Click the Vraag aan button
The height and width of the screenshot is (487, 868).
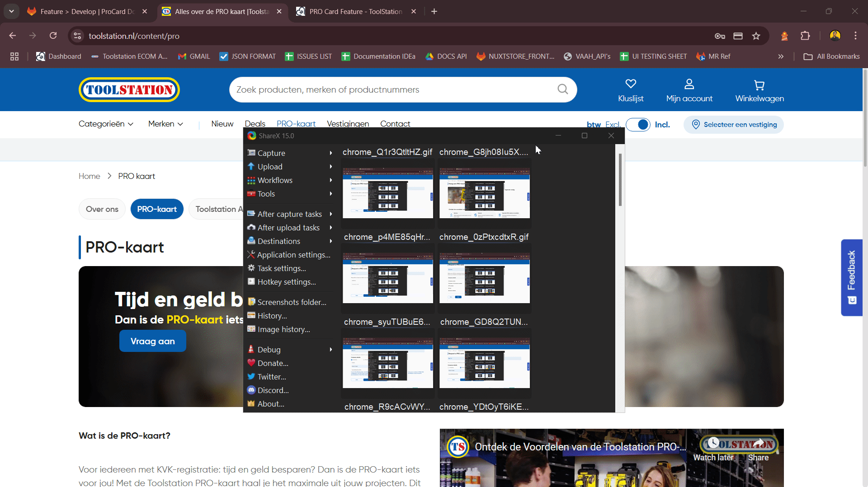click(x=153, y=341)
